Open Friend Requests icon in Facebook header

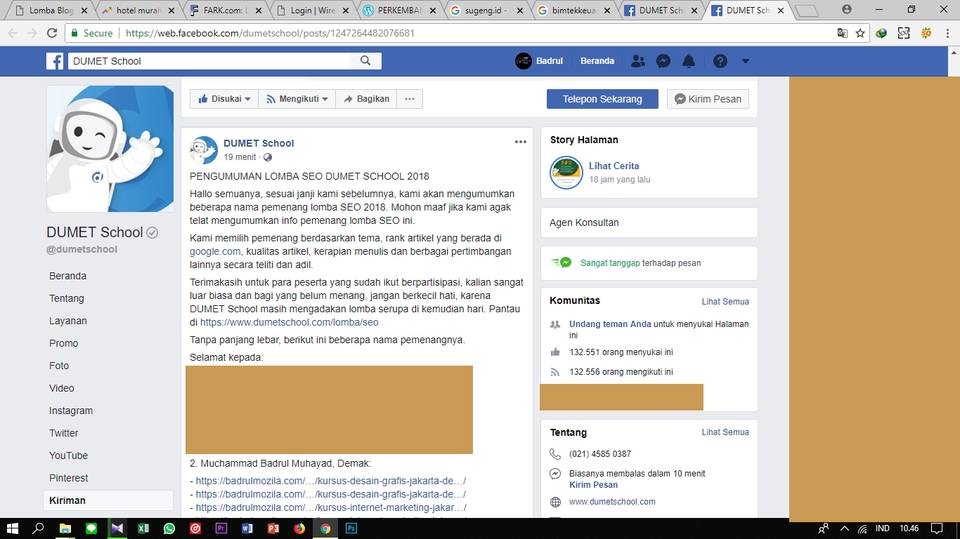click(x=638, y=61)
